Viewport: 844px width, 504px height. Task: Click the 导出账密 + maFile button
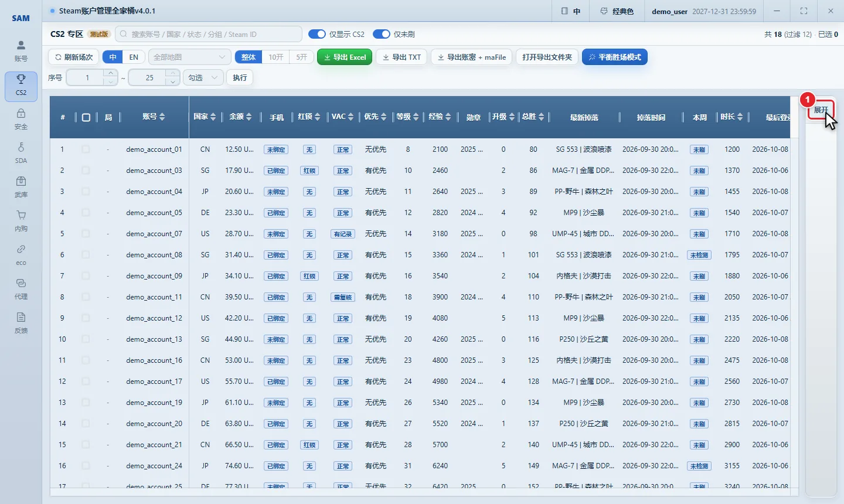coord(472,57)
